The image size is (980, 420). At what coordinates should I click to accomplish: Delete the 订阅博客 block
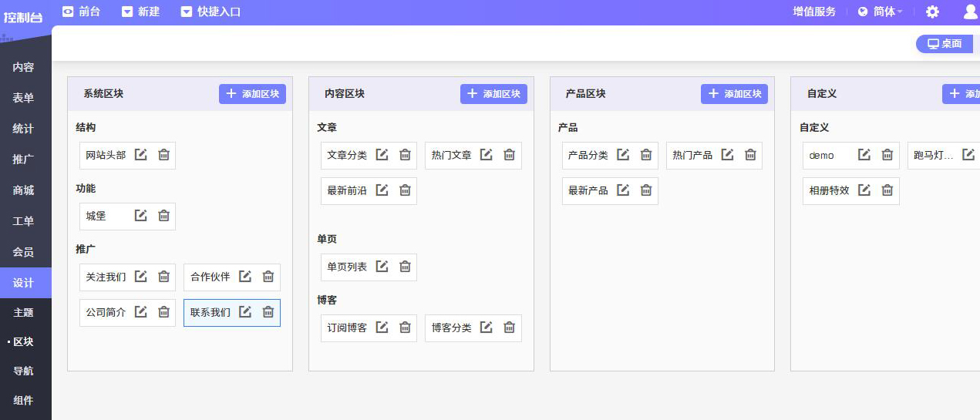click(x=405, y=327)
